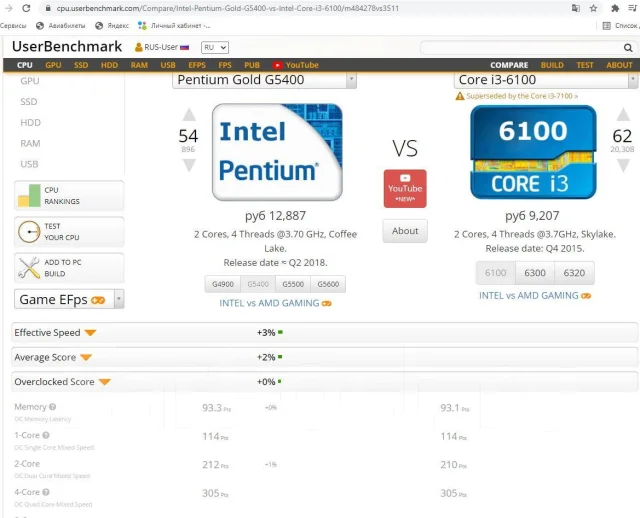Viewport: 640px width, 518px height.
Task: Downvote the Pentium Gold G5400
Action: (x=189, y=165)
